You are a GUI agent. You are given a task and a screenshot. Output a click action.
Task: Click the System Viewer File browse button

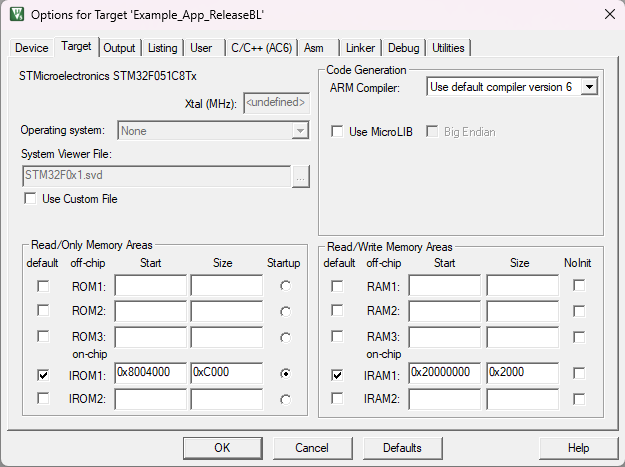[x=300, y=175]
